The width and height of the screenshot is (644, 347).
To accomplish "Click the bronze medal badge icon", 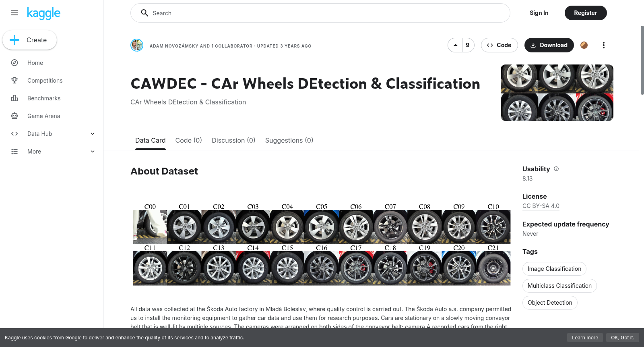I will coord(584,45).
